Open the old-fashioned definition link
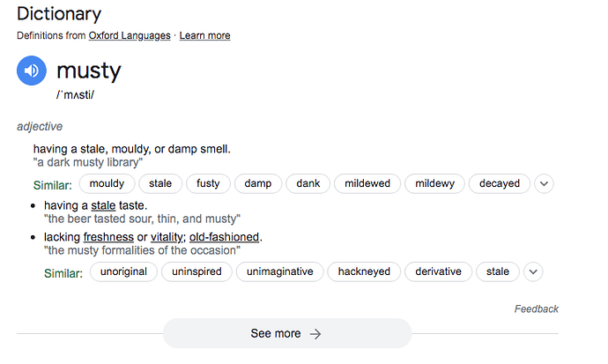 [x=224, y=237]
